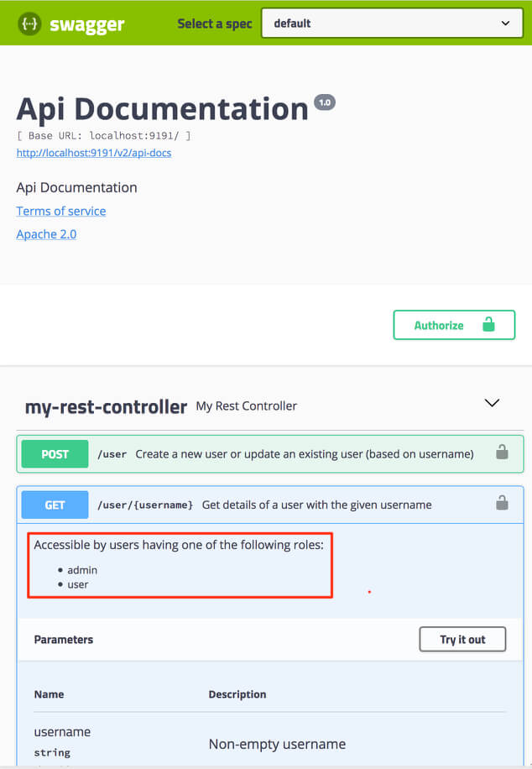Click the lock icon on the POST /user row

502,453
